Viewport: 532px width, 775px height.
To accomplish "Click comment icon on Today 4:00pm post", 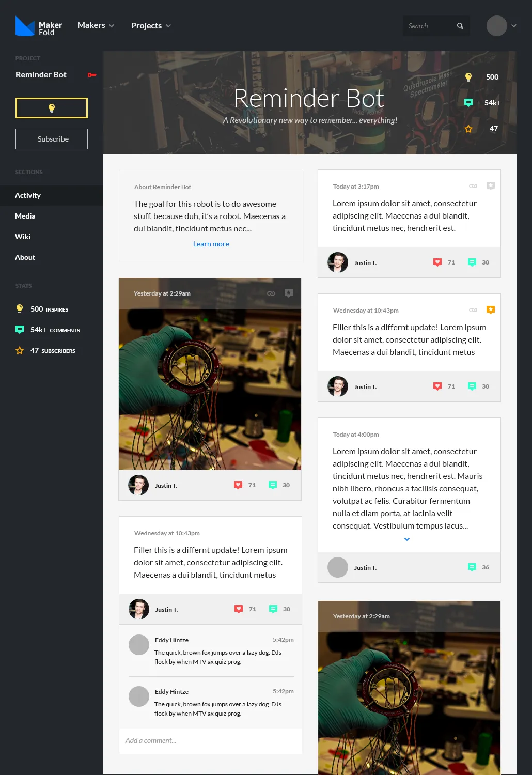I will tap(472, 567).
